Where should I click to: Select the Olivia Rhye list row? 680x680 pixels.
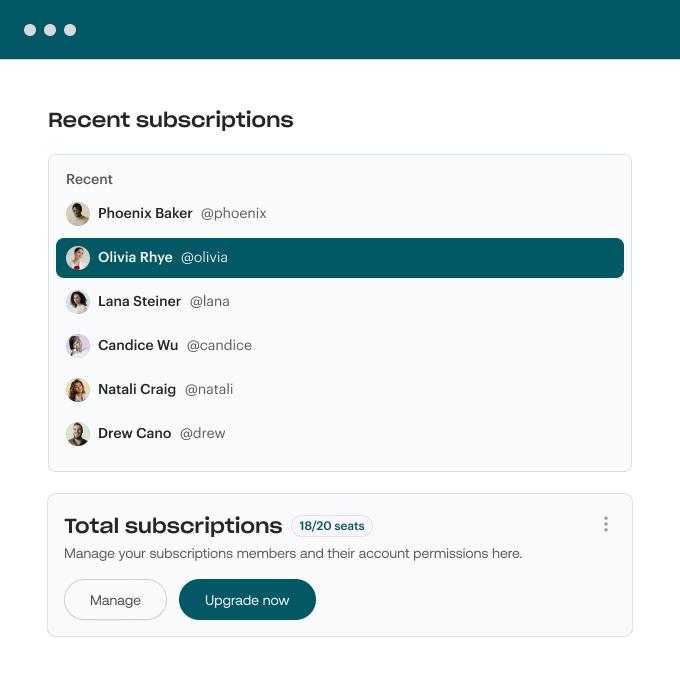coord(340,258)
